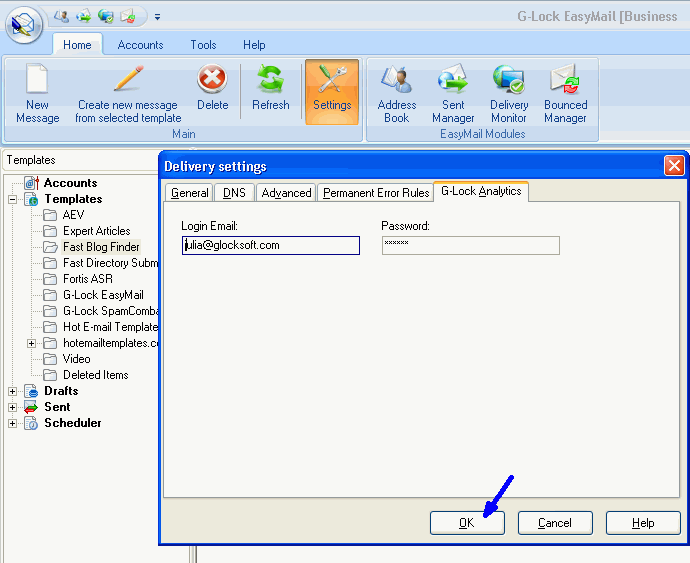Close the Delivery settings dialog
Screen dimensions: 690x563
(x=674, y=166)
